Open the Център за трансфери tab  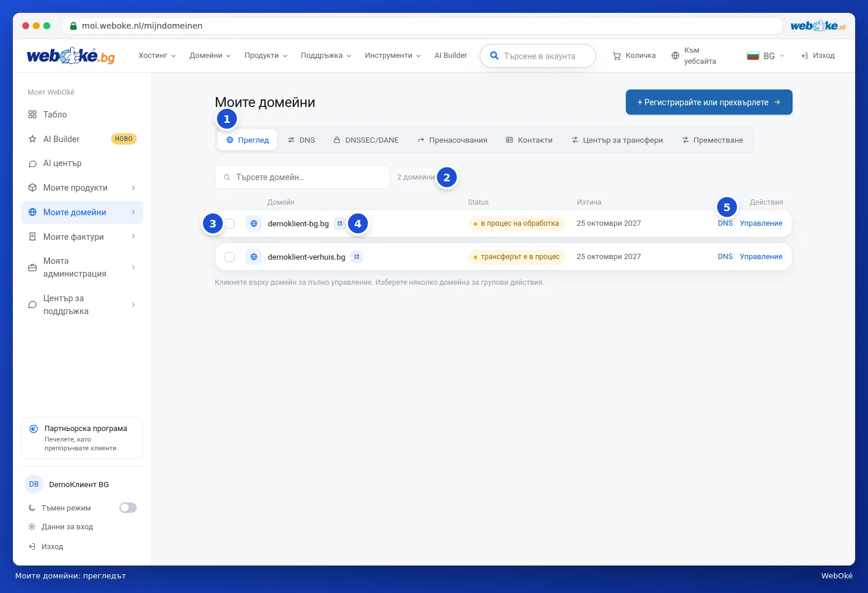click(x=617, y=140)
